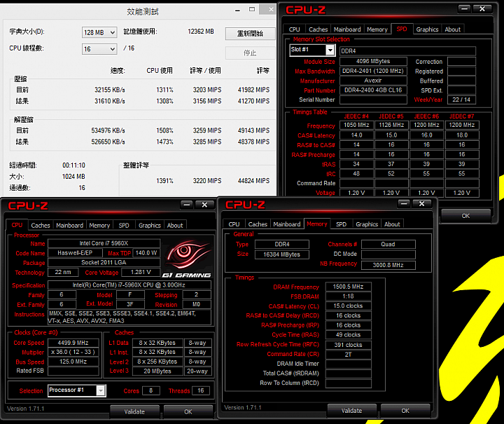
Task: Click the NB Frequency 3000.8 MHz value
Action: [x=388, y=265]
